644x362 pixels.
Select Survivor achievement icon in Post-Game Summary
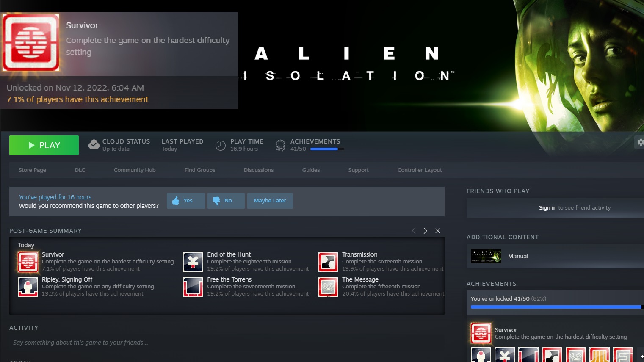pos(28,262)
